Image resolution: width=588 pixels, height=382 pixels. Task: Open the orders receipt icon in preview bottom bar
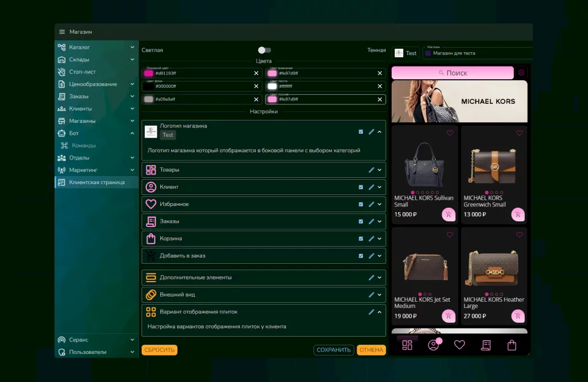point(486,345)
